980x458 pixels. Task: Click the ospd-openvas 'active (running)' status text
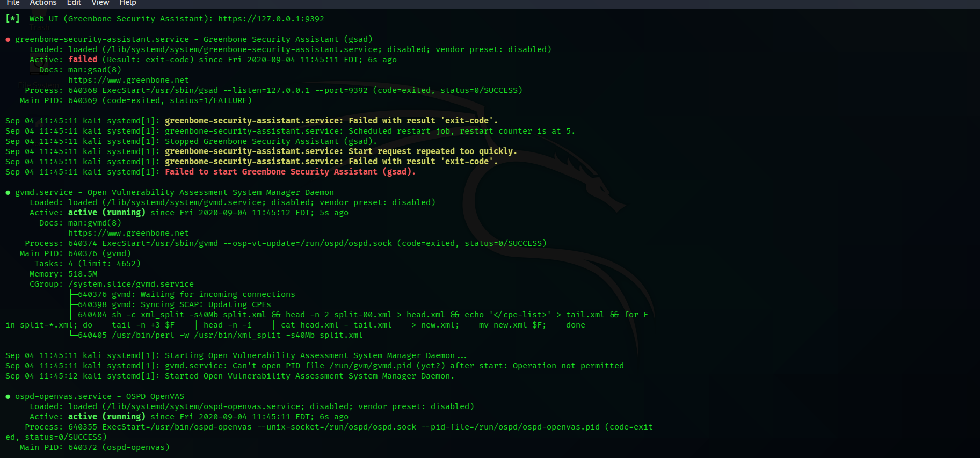coord(106,417)
